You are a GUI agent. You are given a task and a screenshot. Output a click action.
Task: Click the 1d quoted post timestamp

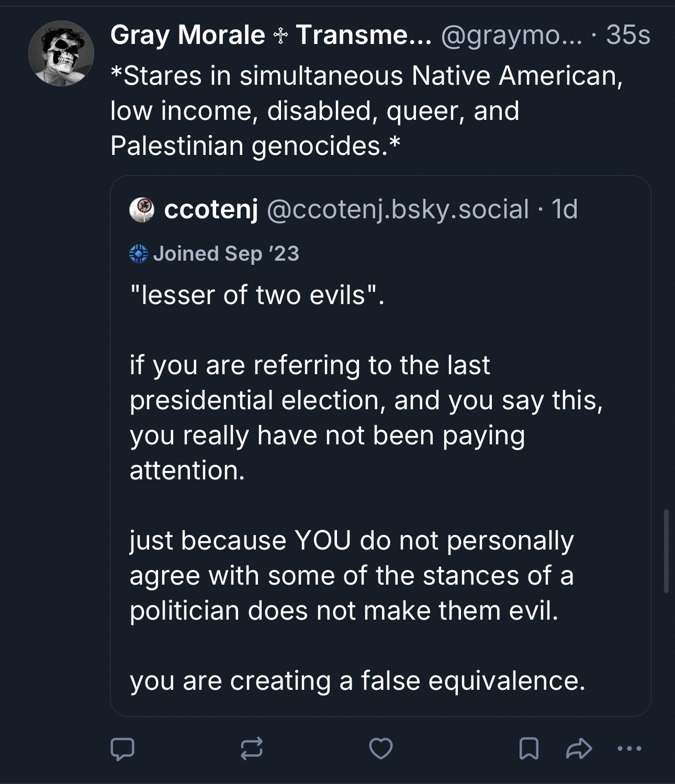[565, 210]
